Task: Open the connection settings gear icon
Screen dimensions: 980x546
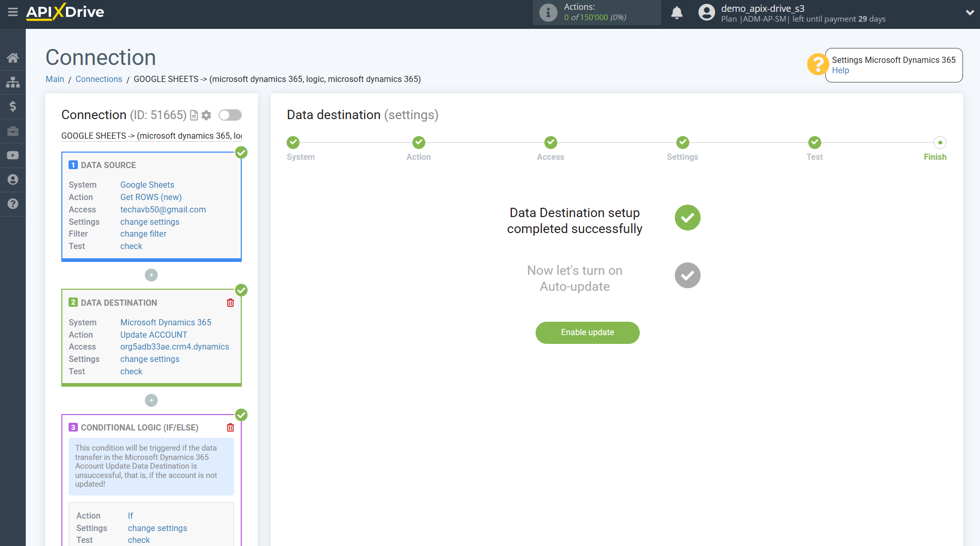Action: [x=206, y=115]
